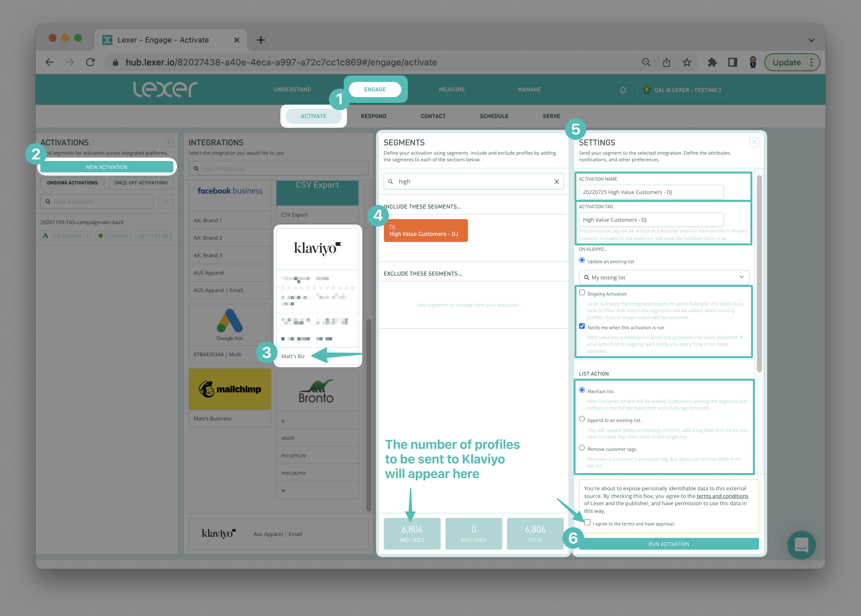Click the notification bell icon
The height and width of the screenshot is (616, 861).
(623, 90)
